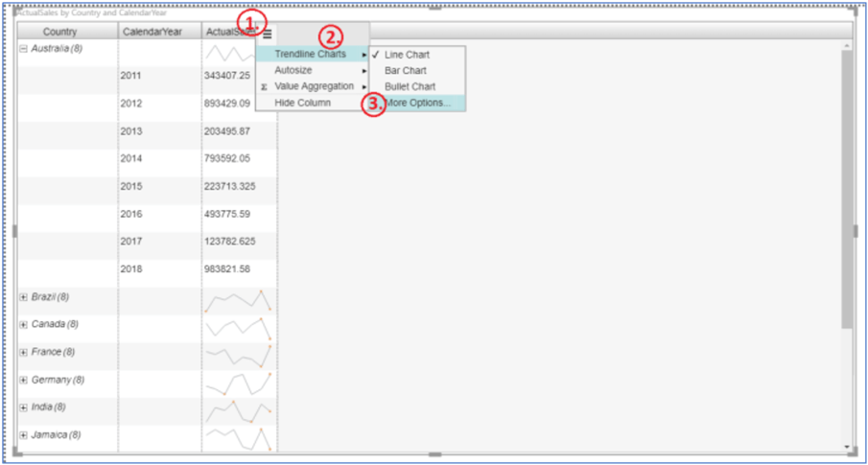
Task: Grab the right-middle resize handle of visual
Action: [x=856, y=231]
